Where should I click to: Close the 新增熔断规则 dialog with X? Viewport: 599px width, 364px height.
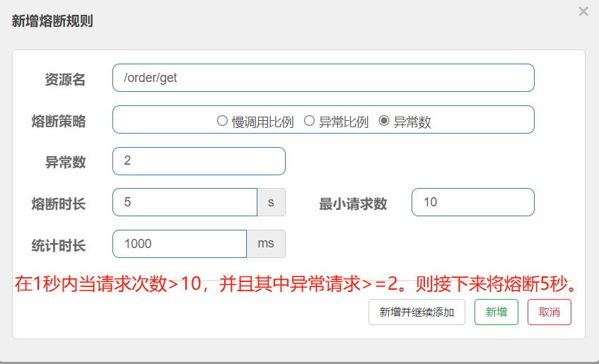583,11
